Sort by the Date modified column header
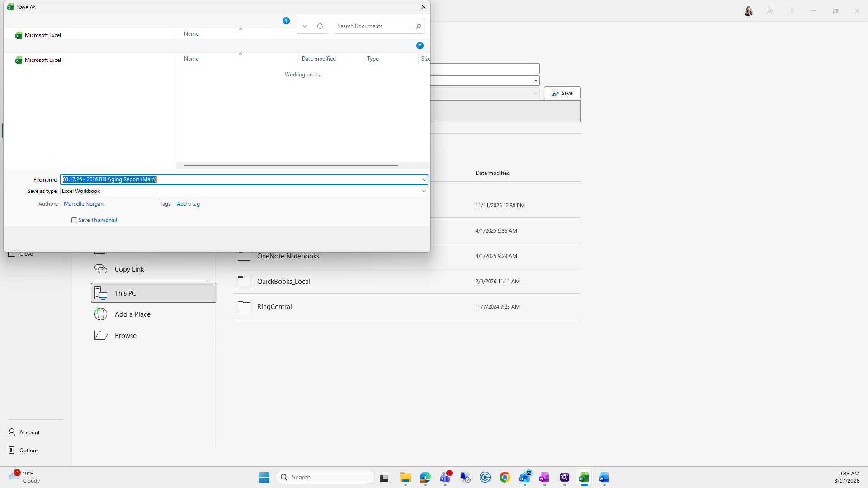 319,59
